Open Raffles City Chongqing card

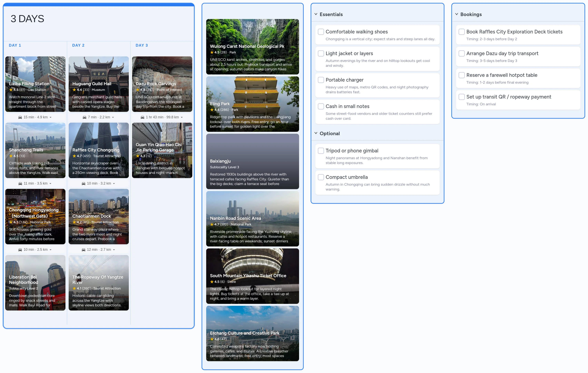[x=99, y=150]
